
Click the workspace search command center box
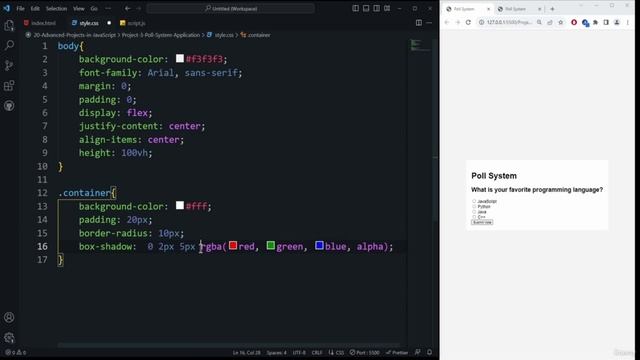[231, 8]
